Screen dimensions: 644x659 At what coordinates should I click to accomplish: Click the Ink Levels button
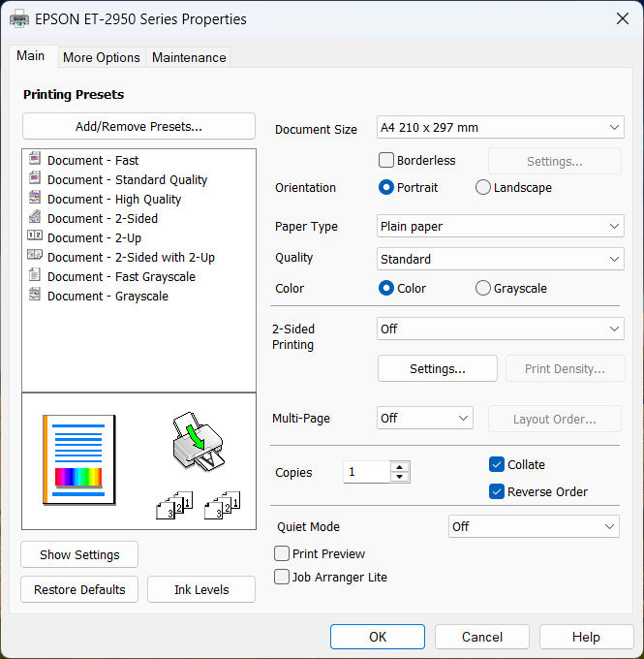[x=201, y=589]
